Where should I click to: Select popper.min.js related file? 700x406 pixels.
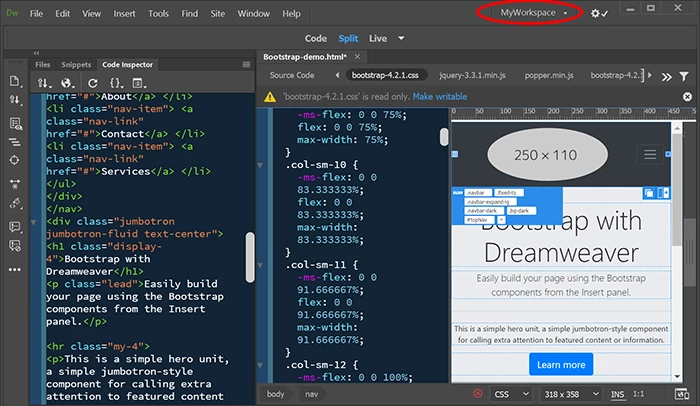(x=549, y=75)
